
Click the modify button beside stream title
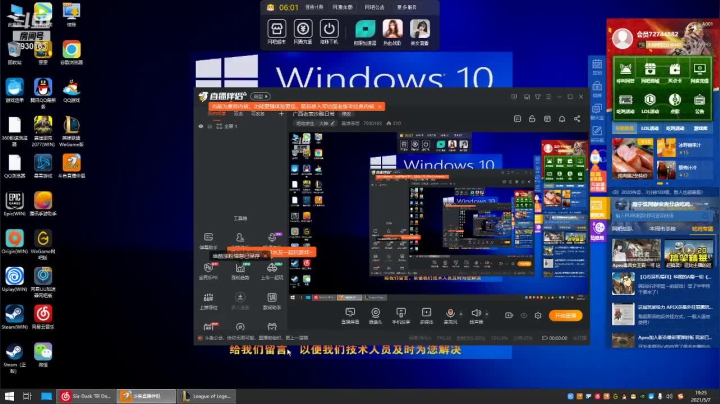tap(346, 113)
